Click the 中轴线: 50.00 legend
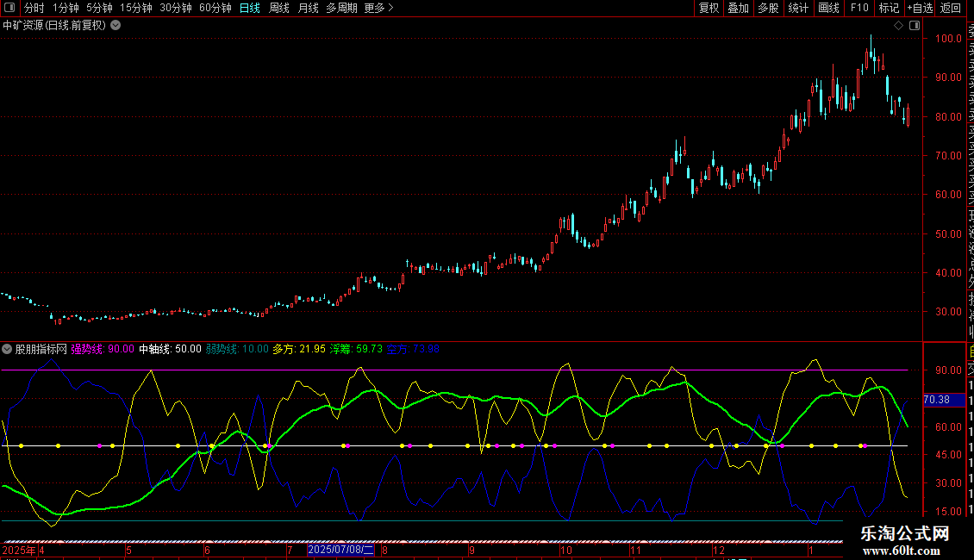Image resolution: width=974 pixels, height=560 pixels. [170, 349]
